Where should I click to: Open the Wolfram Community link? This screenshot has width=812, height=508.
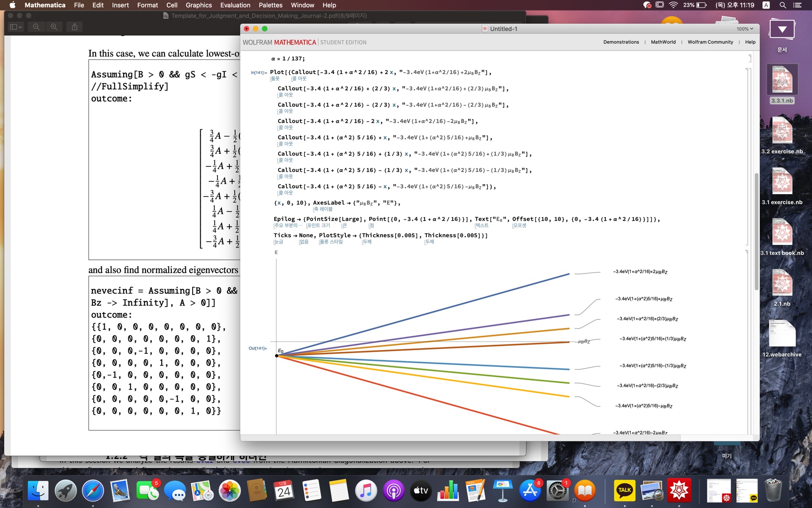(710, 42)
